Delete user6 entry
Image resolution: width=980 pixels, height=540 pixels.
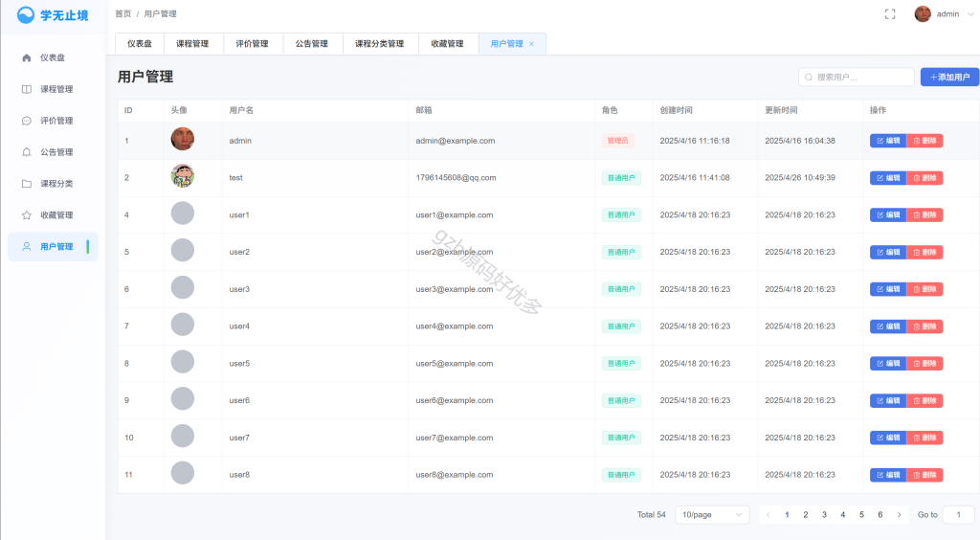924,400
